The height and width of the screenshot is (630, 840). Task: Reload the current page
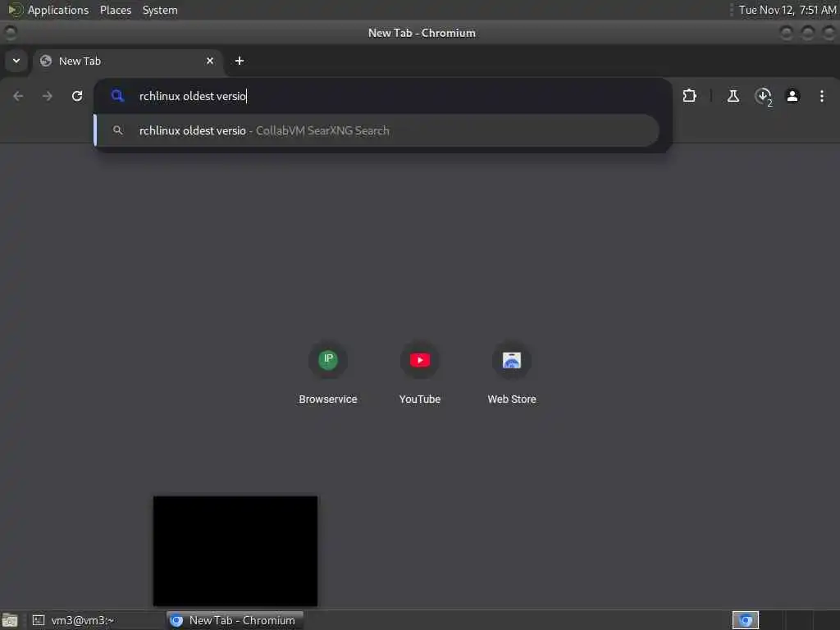coord(77,96)
